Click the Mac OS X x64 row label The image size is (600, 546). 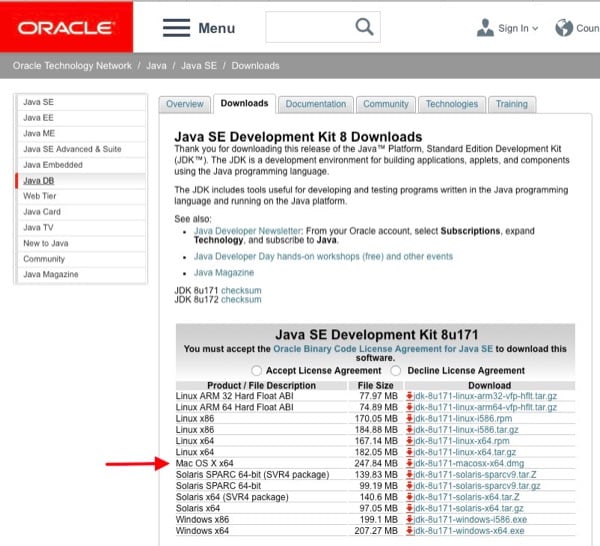(204, 463)
